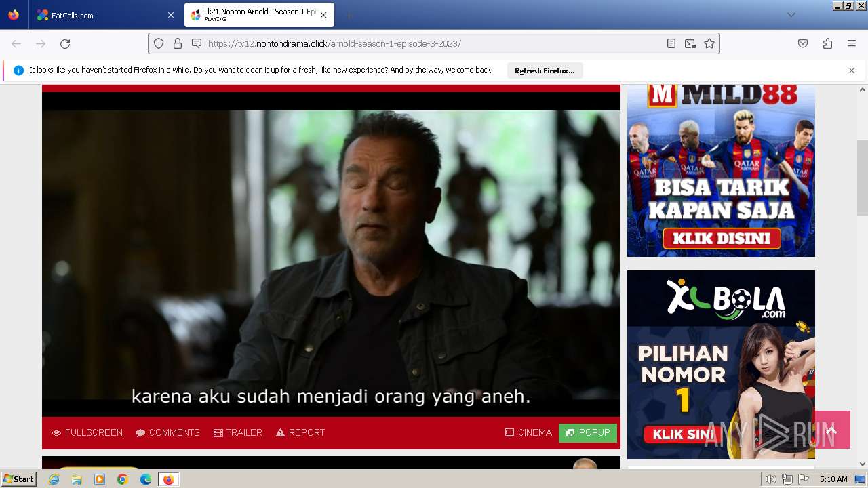The width and height of the screenshot is (868, 488).
Task: Launch Microsoft Edge from the taskbar
Action: point(146,479)
